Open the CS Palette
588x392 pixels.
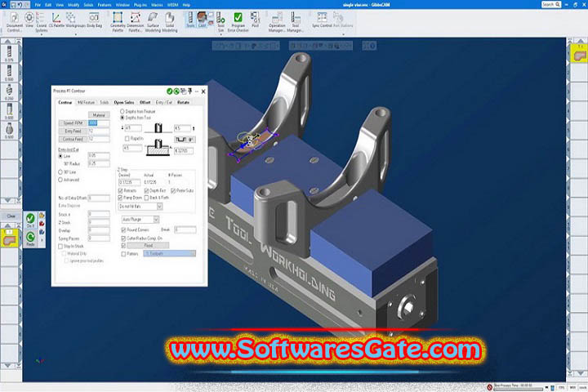56,20
